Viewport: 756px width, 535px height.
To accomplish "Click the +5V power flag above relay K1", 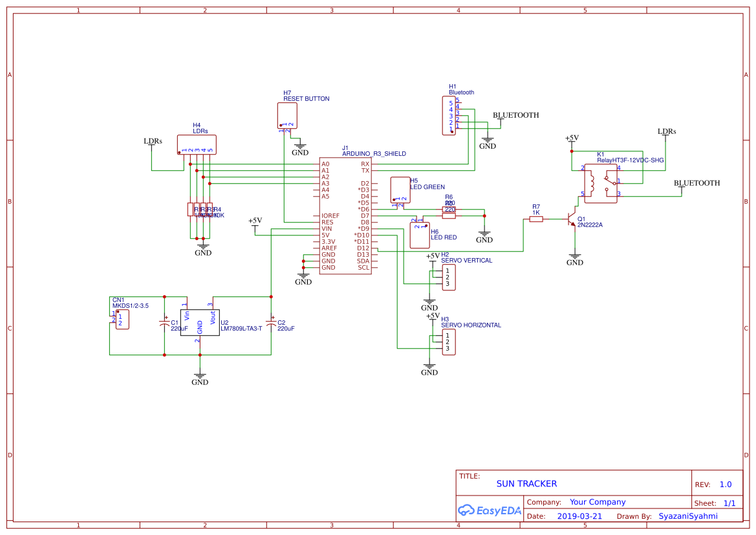I will click(572, 140).
